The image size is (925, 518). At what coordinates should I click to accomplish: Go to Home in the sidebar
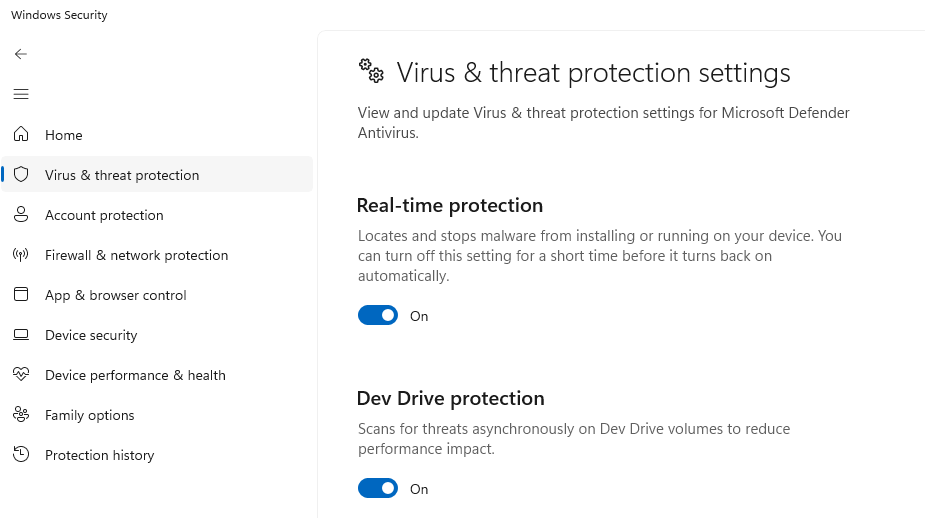coord(64,135)
